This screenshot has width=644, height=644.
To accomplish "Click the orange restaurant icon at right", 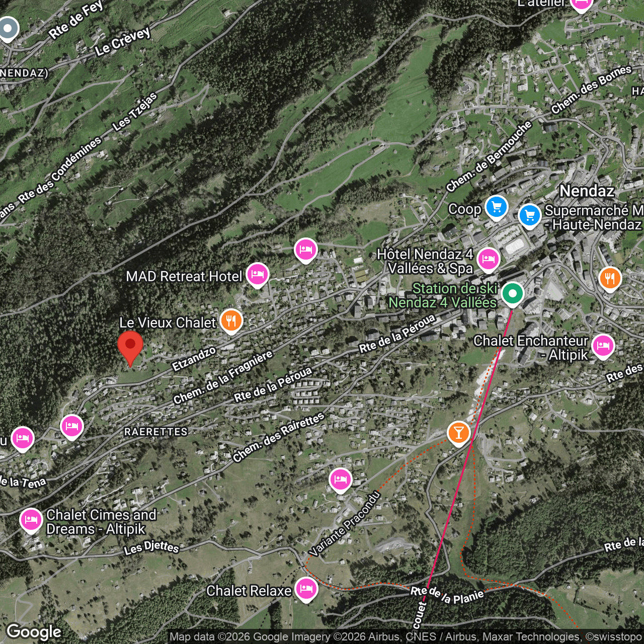I will 610,278.
